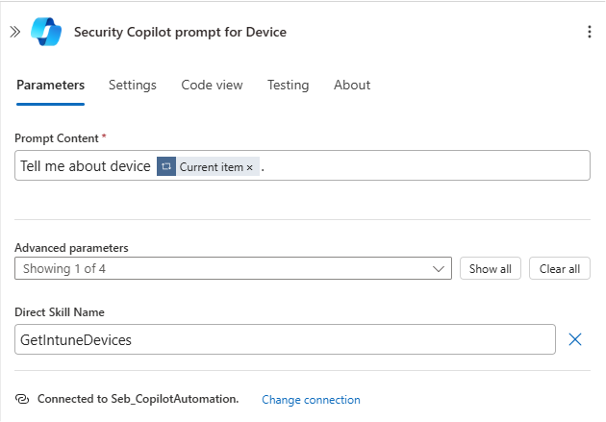
Task: Expand the Advanced parameters dropdown arrow
Action: 438,269
